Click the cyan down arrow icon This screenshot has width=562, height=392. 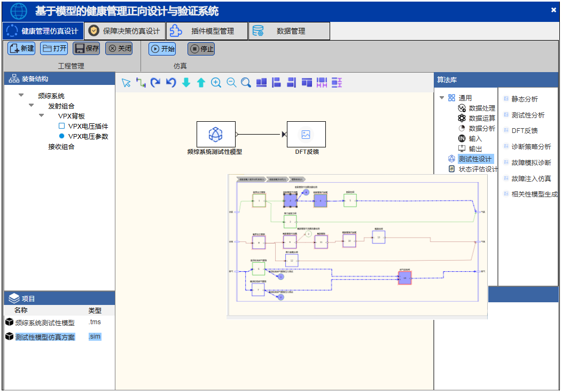coord(186,83)
